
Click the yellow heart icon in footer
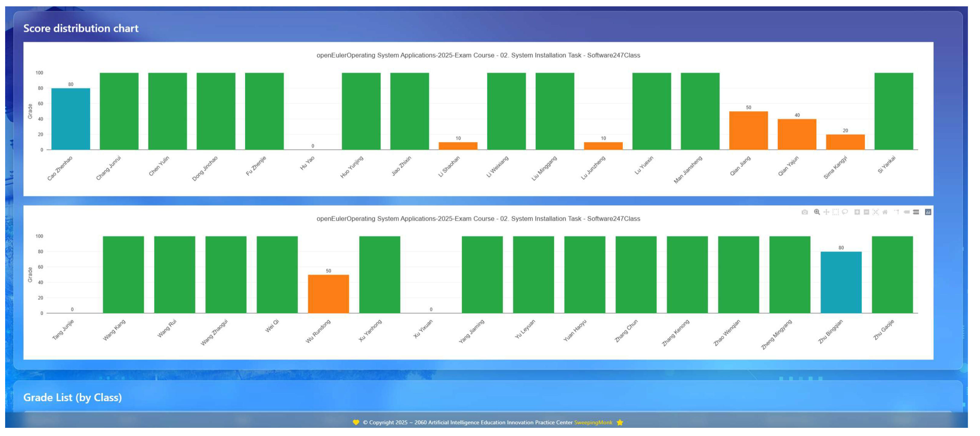coord(356,422)
